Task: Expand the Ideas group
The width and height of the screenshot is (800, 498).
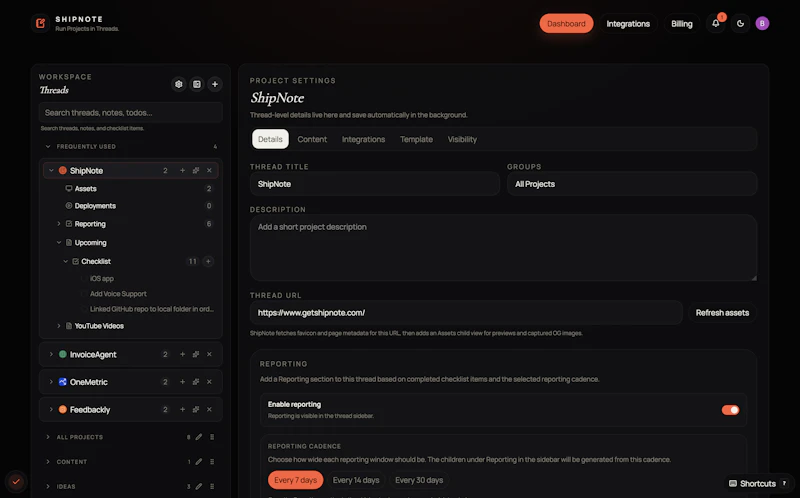Action: pos(48,486)
